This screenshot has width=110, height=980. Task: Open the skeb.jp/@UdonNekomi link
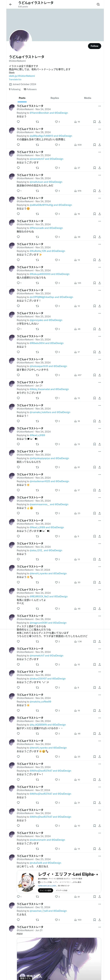coord(22,76)
